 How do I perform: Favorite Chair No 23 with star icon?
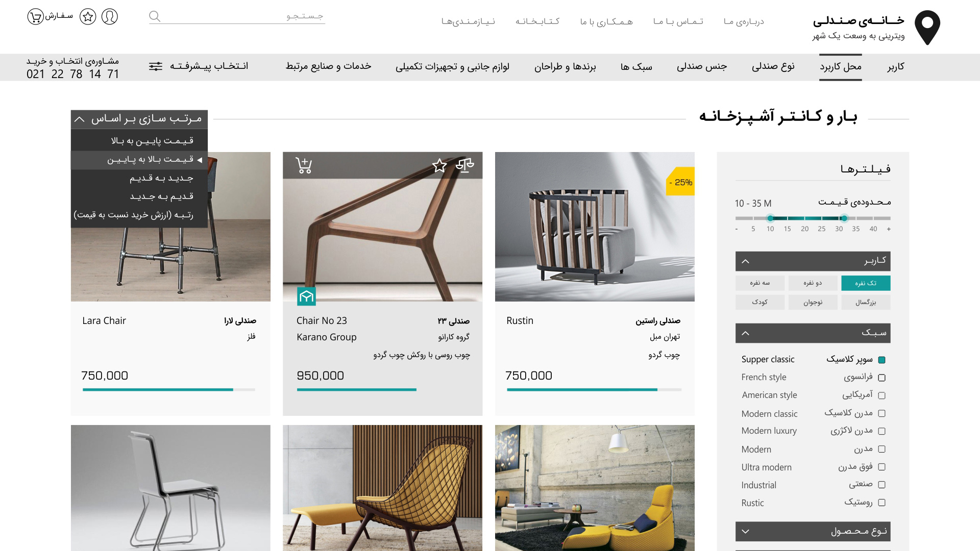coord(439,165)
